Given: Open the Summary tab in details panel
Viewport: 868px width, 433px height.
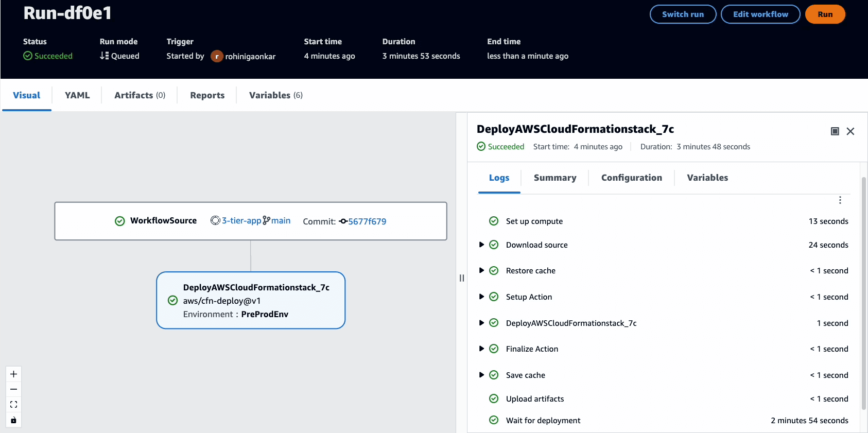Looking at the screenshot, I should click(555, 178).
